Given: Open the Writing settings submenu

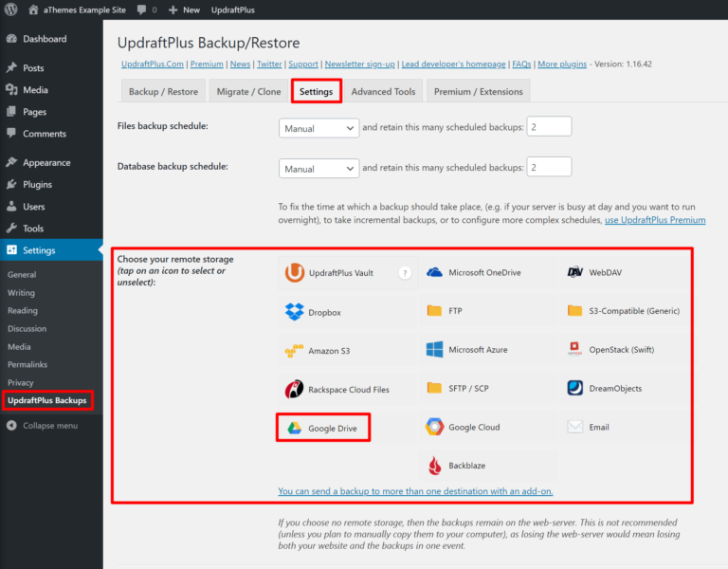Looking at the screenshot, I should [x=21, y=293].
